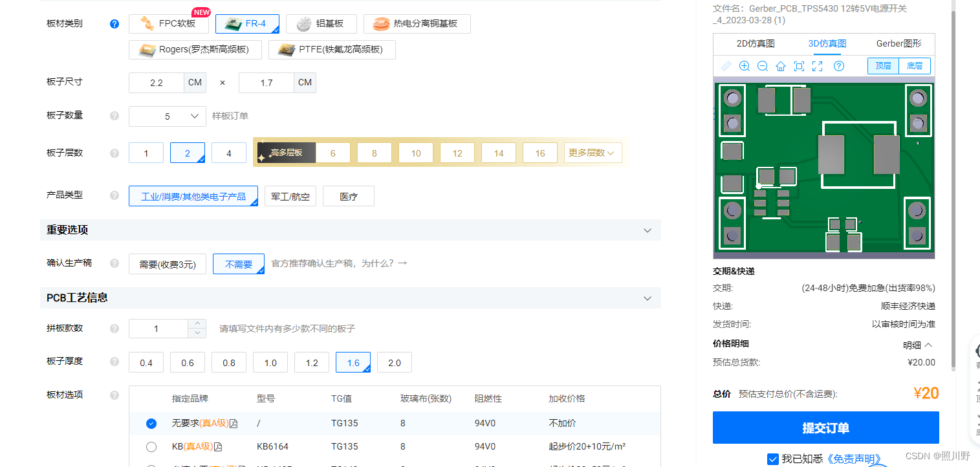
Task: Switch to the Gerber图形 tab
Action: pos(898,44)
